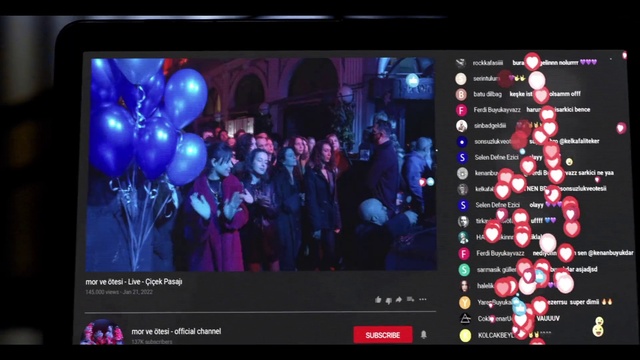Viewport: 640px width, 360px height.
Task: Open batu dilbag's chat avatar
Action: click(x=461, y=94)
